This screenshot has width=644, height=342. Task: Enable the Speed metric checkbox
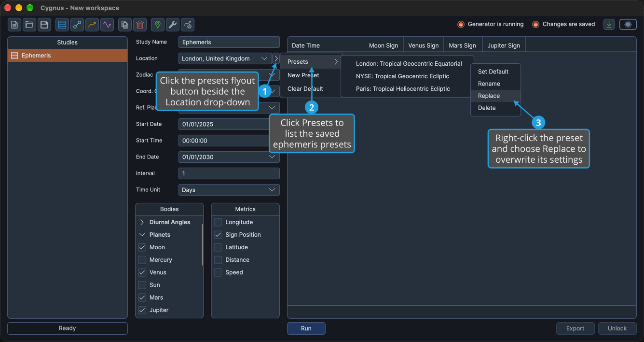218,272
